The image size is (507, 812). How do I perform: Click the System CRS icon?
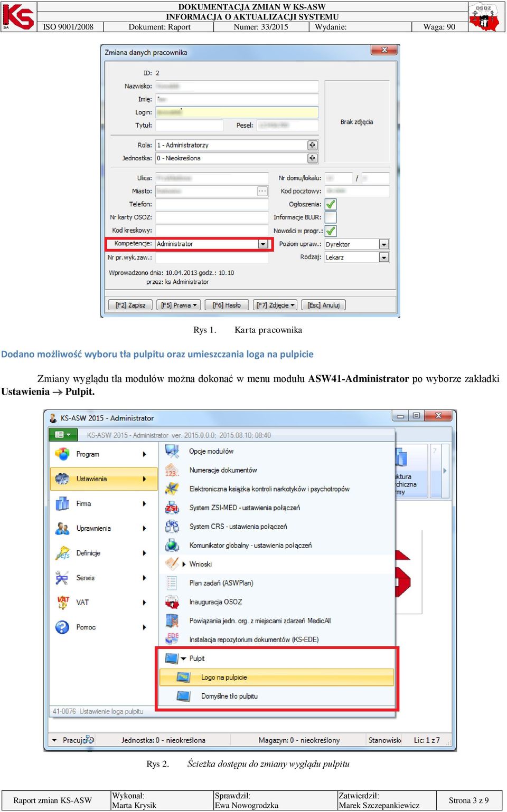(172, 527)
